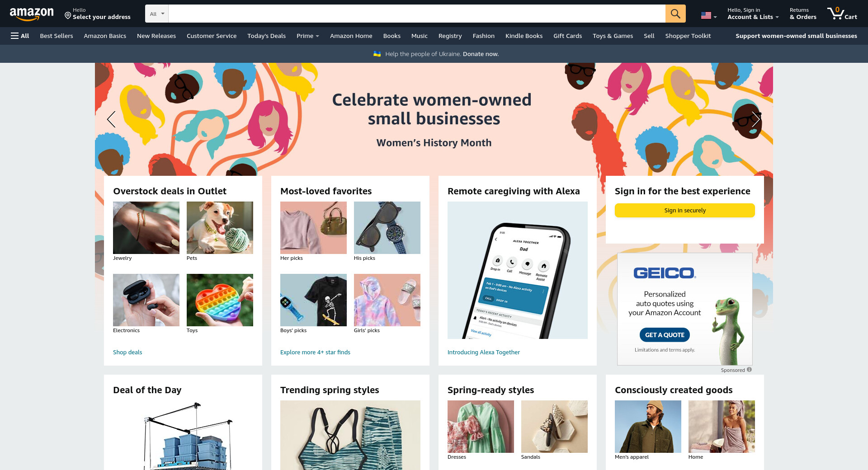Click the Sponsored info icon
The image size is (868, 470).
[x=749, y=370]
